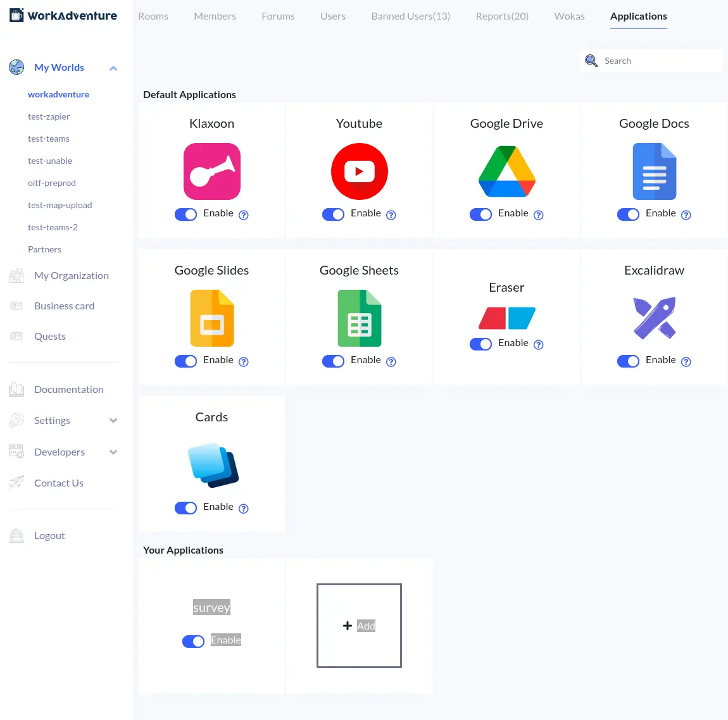728x720 pixels.
Task: Switch to the Rooms tab
Action: tap(153, 16)
